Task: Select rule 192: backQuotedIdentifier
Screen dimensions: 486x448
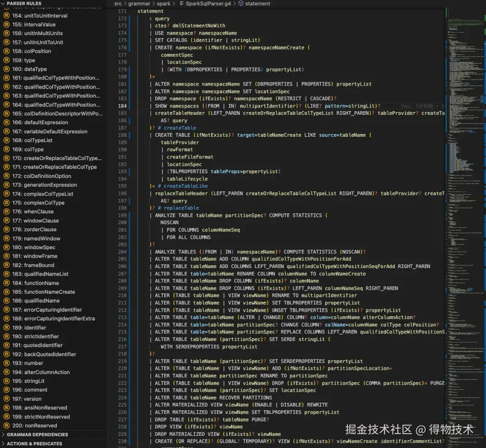Action: pyautogui.click(x=44, y=354)
